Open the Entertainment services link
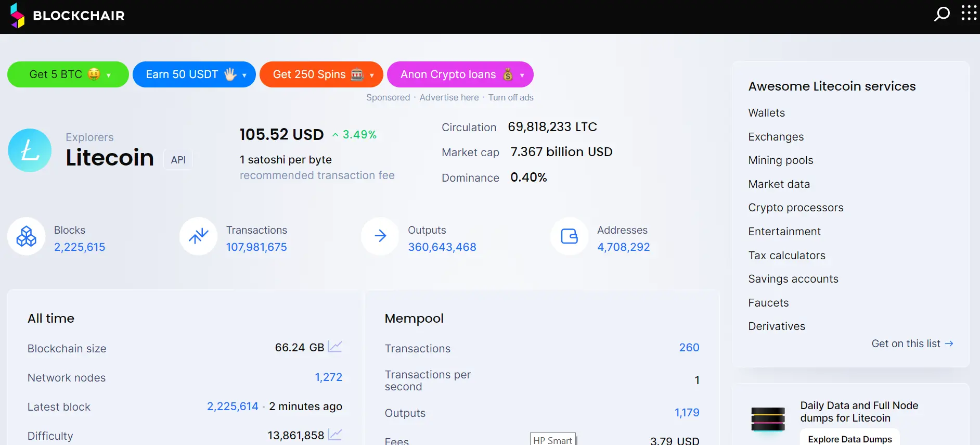Viewport: 980px width, 445px height. [x=784, y=232]
